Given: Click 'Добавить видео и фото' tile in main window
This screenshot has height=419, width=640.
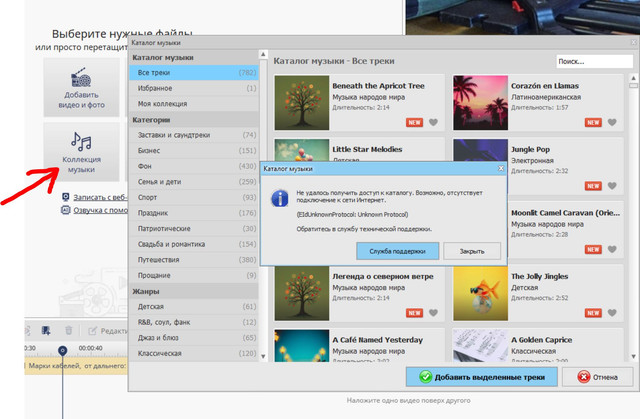Looking at the screenshot, I should 81,87.
